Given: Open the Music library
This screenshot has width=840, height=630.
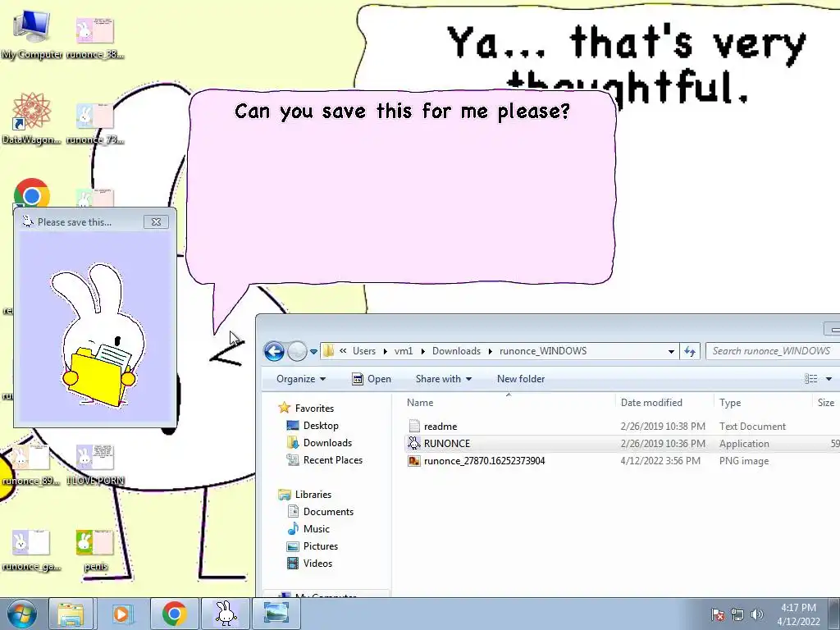Looking at the screenshot, I should (x=308, y=529).
